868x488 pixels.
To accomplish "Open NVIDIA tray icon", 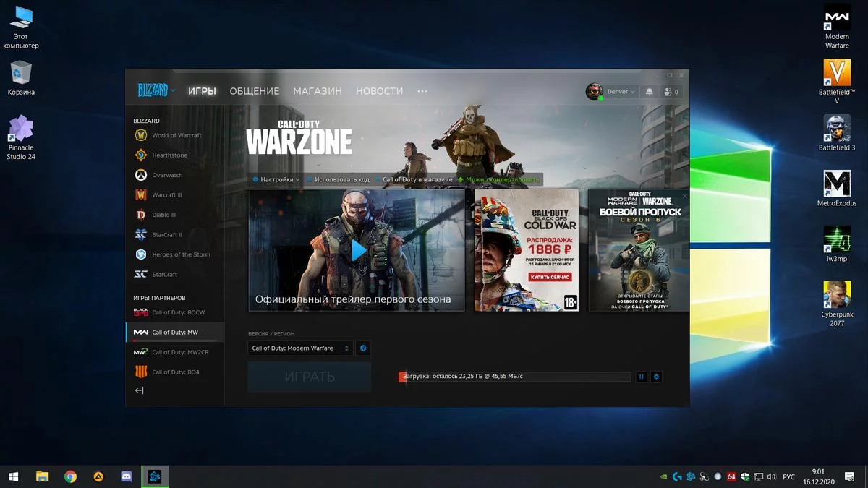I will point(664,477).
